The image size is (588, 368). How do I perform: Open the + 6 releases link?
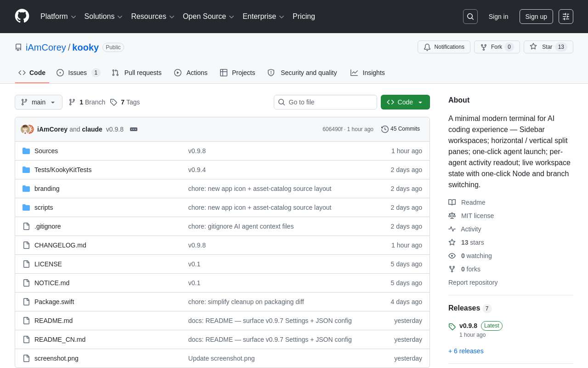click(x=466, y=351)
